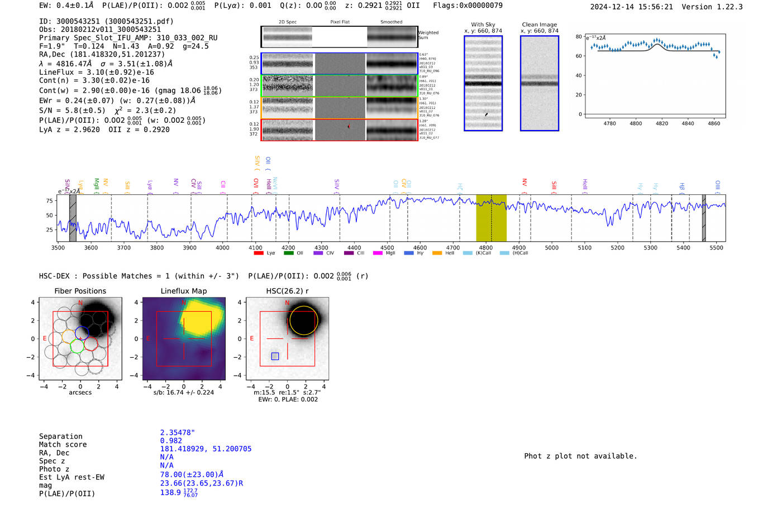Click the Match score value 0.982

pos(171,441)
